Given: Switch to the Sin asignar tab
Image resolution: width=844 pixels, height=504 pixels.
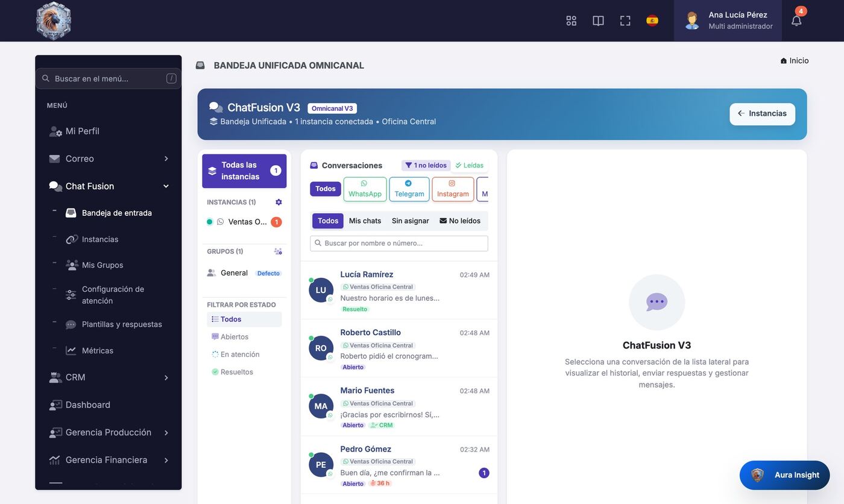Looking at the screenshot, I should point(411,221).
